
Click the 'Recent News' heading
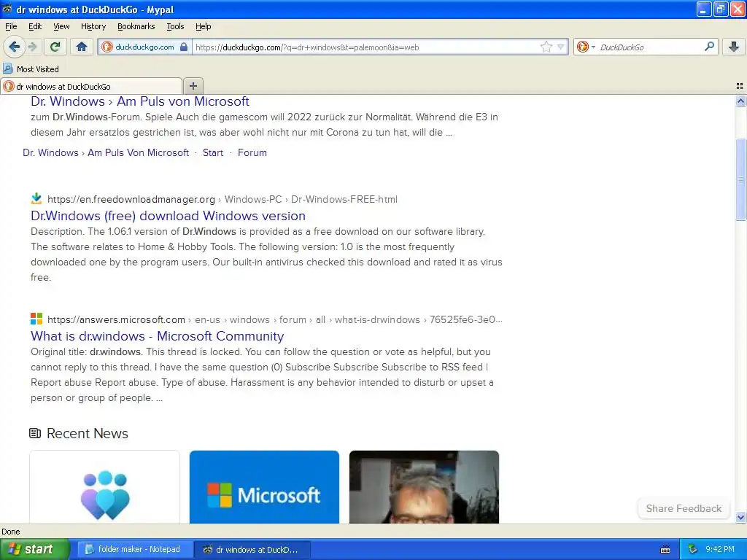(88, 433)
